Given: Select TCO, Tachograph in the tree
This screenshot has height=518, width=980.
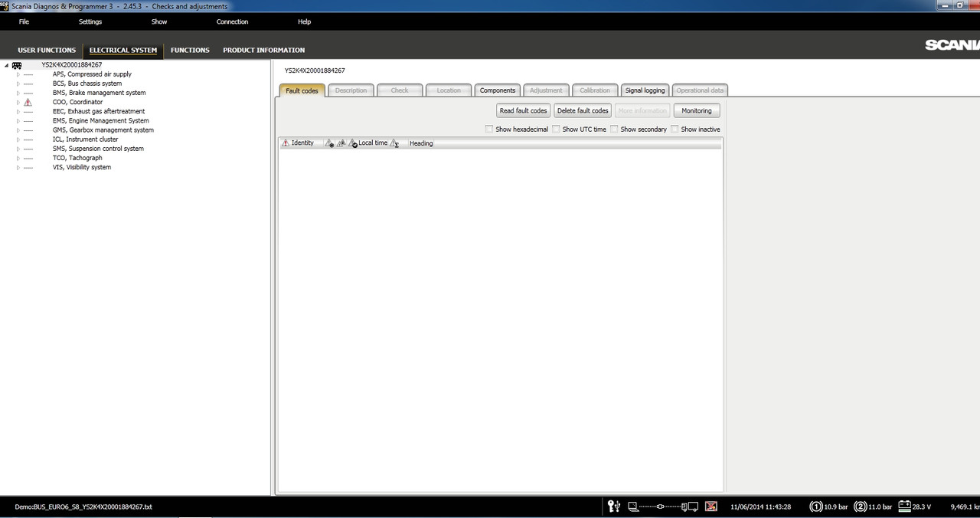Looking at the screenshot, I should tap(77, 158).
